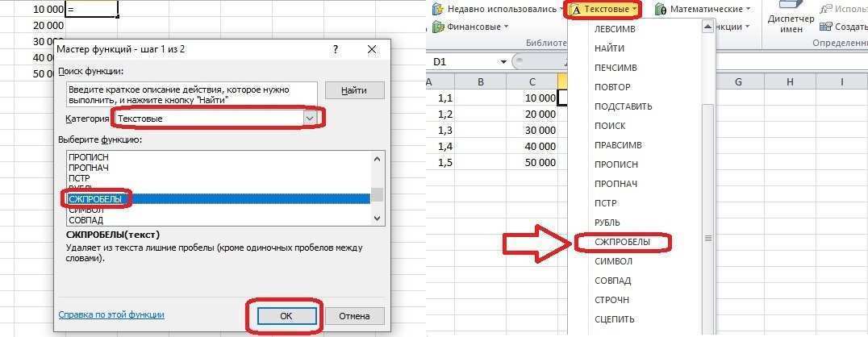Select СОВПАД in the dialog function list
Screen dimensions: 868x337
coord(86,219)
